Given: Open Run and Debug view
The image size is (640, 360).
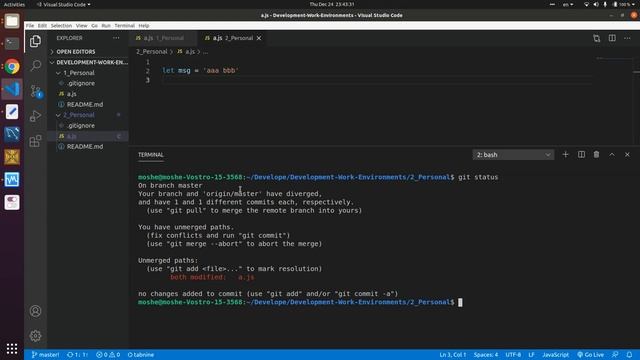Looking at the screenshot, I should click(x=36, y=116).
